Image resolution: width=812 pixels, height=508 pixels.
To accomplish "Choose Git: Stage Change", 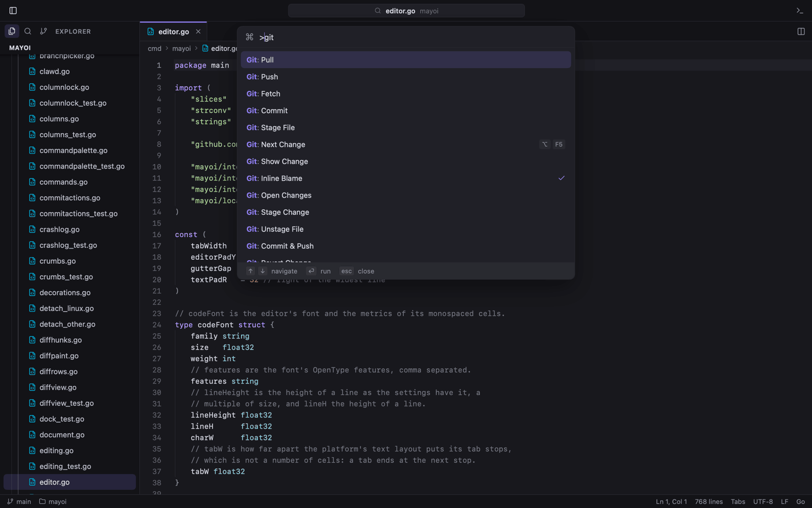I will click(406, 212).
